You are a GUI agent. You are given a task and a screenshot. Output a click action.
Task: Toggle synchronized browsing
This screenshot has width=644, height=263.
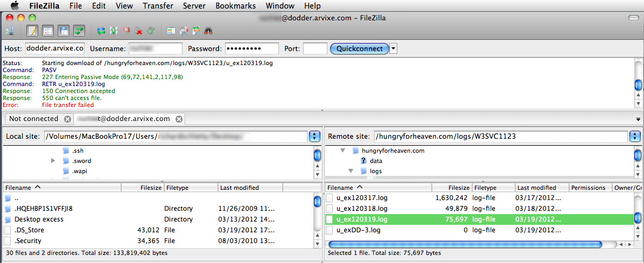[x=197, y=31]
